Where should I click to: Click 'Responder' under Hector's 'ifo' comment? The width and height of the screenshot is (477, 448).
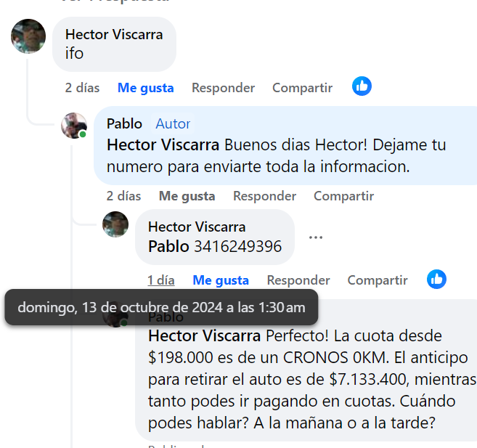click(x=223, y=88)
